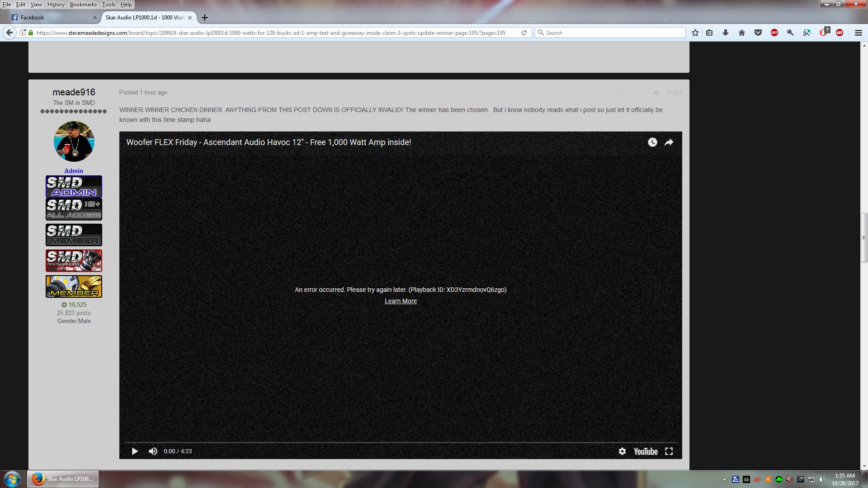The height and width of the screenshot is (488, 868).
Task: Open video on YouTube via logo
Action: tap(646, 451)
